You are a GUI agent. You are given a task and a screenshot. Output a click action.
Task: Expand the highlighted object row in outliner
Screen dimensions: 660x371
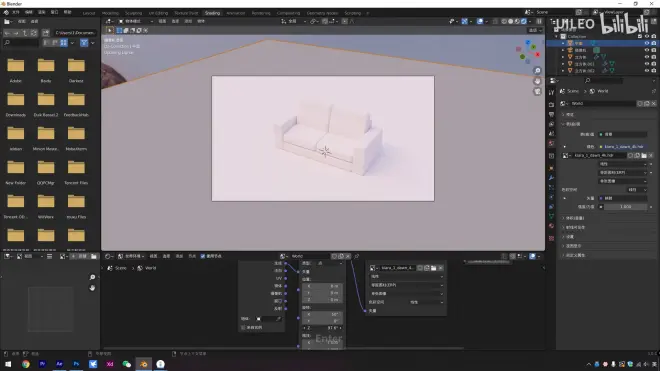pyautogui.click(x=563, y=43)
